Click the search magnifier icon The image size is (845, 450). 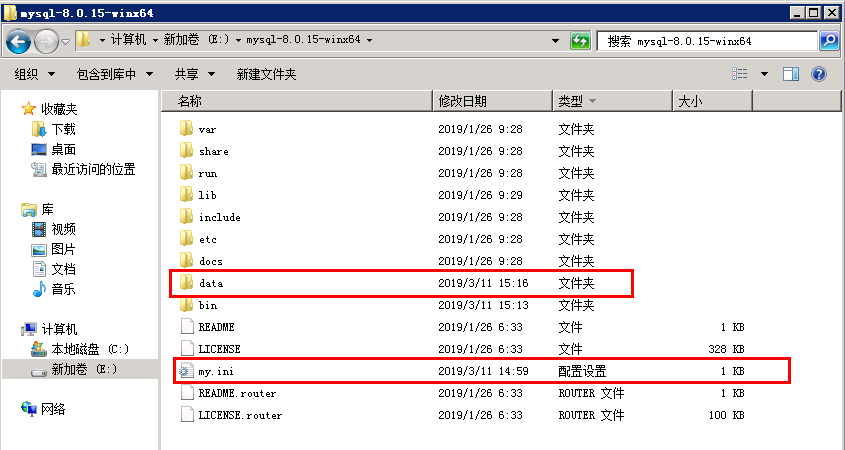click(x=829, y=41)
